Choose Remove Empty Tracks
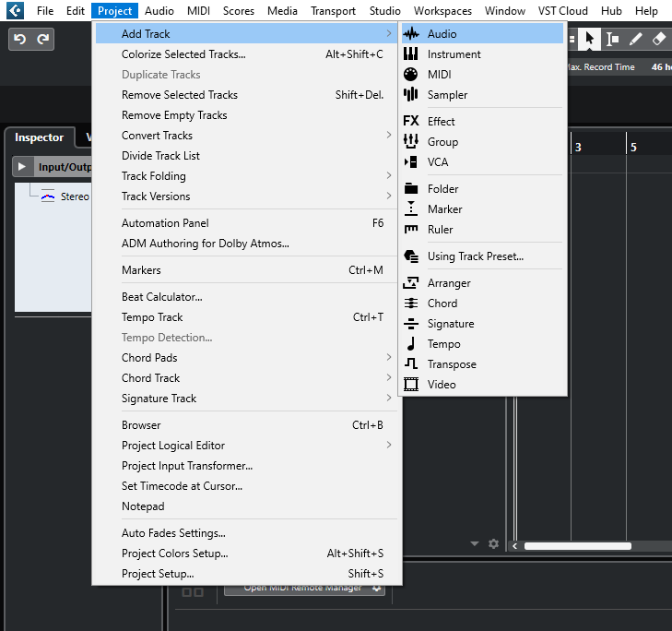Screen dimensions: 672x631 click(247, 115)
